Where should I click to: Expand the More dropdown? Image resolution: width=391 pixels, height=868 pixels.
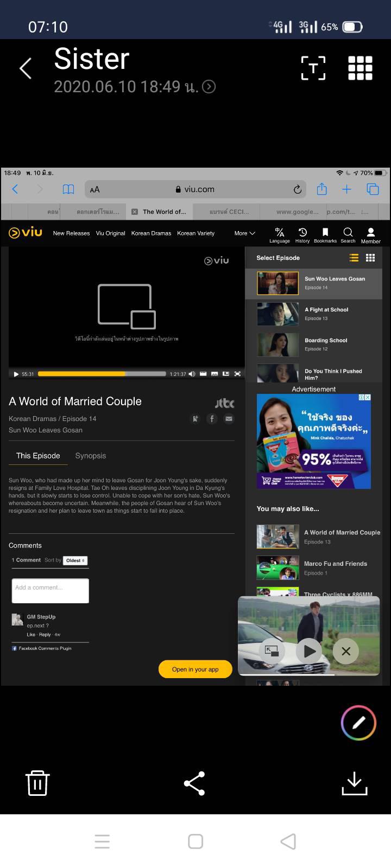coord(244,233)
